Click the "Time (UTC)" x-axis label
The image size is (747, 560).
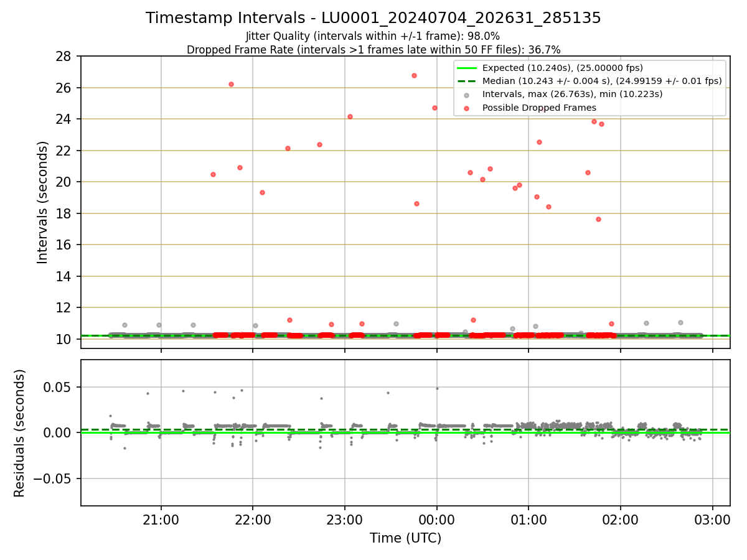click(x=405, y=538)
